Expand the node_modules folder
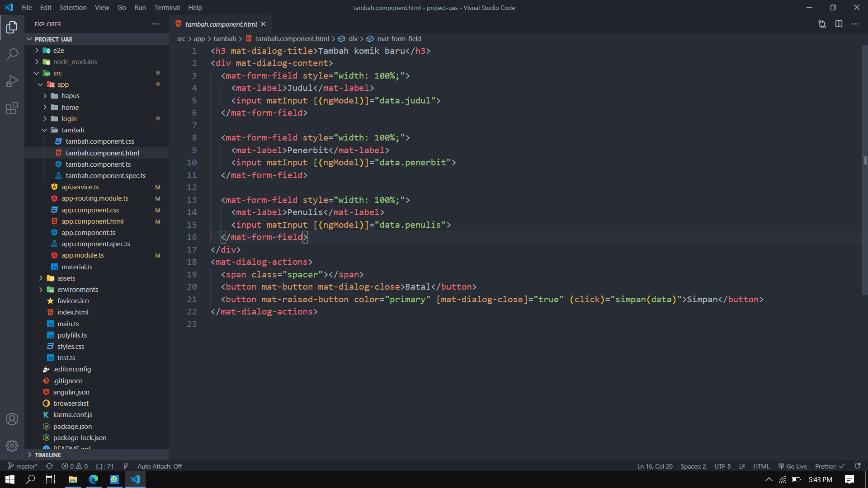868x488 pixels. pyautogui.click(x=97, y=62)
